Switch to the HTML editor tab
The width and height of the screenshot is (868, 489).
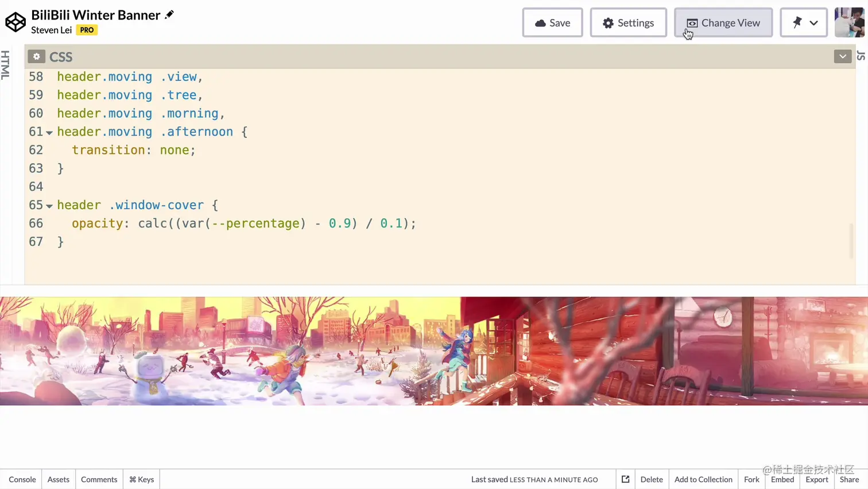(5, 64)
